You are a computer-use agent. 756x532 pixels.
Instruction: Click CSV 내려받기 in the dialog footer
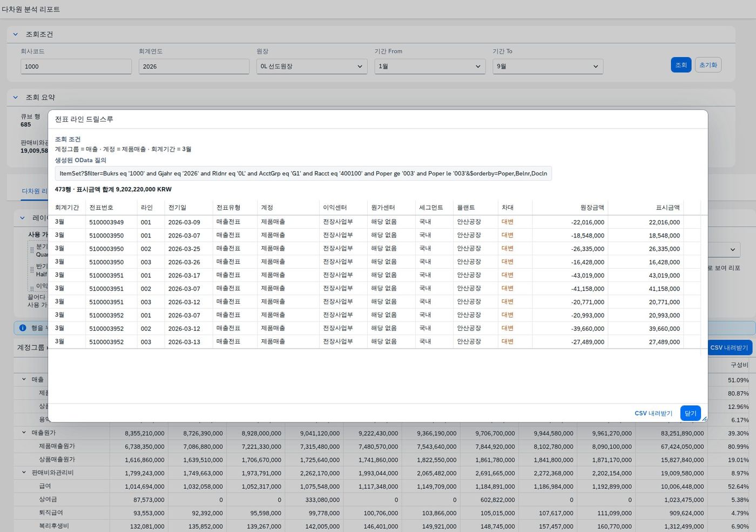653,413
